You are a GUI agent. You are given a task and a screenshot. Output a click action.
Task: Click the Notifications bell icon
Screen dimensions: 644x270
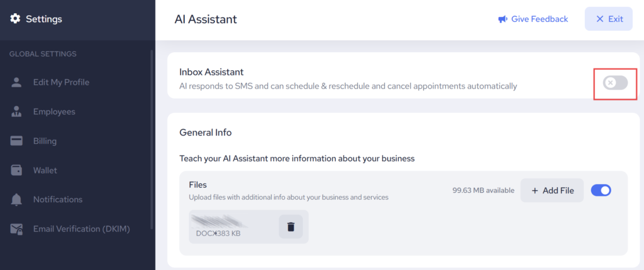(x=16, y=200)
